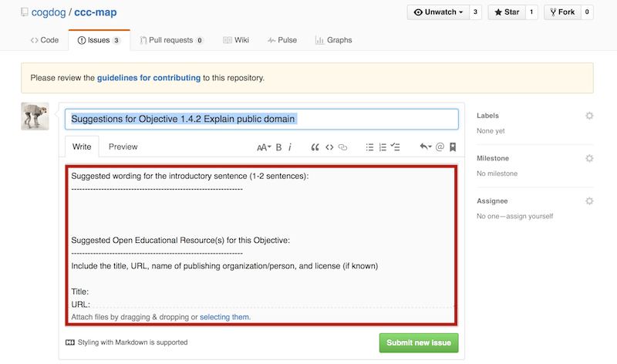Insert a blockquote using the quote icon

pos(315,147)
